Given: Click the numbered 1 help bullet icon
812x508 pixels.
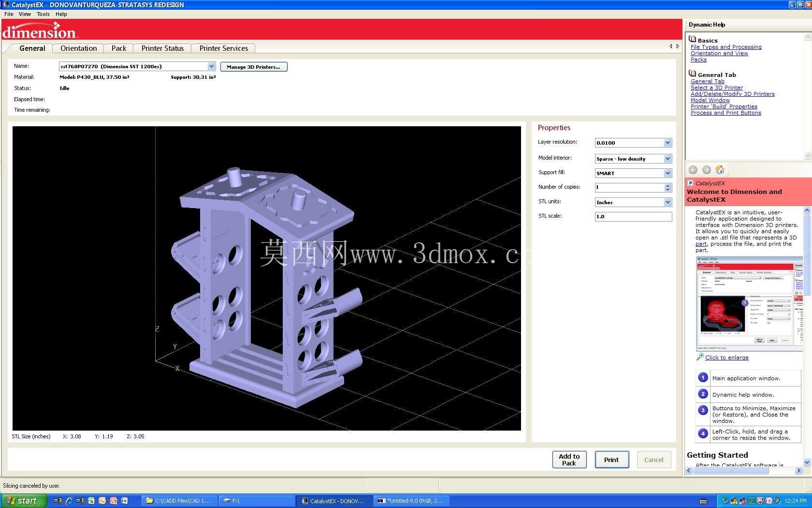Looking at the screenshot, I should tap(703, 378).
